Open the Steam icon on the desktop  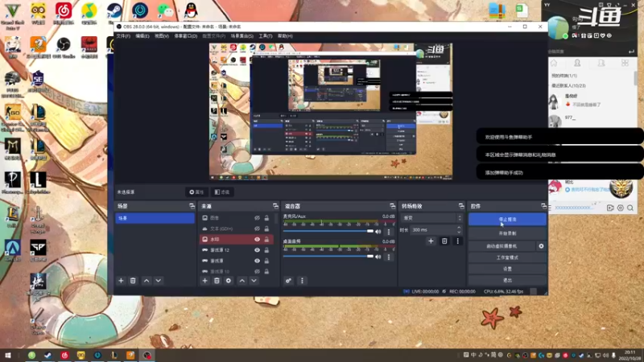click(x=114, y=10)
